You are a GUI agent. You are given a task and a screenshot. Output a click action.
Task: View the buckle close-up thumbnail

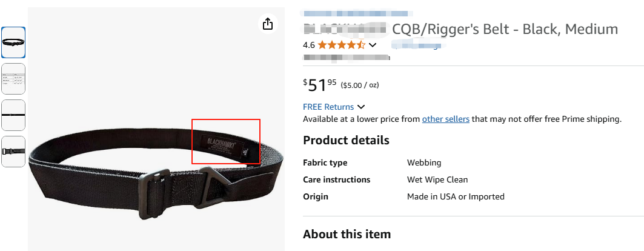[13, 152]
